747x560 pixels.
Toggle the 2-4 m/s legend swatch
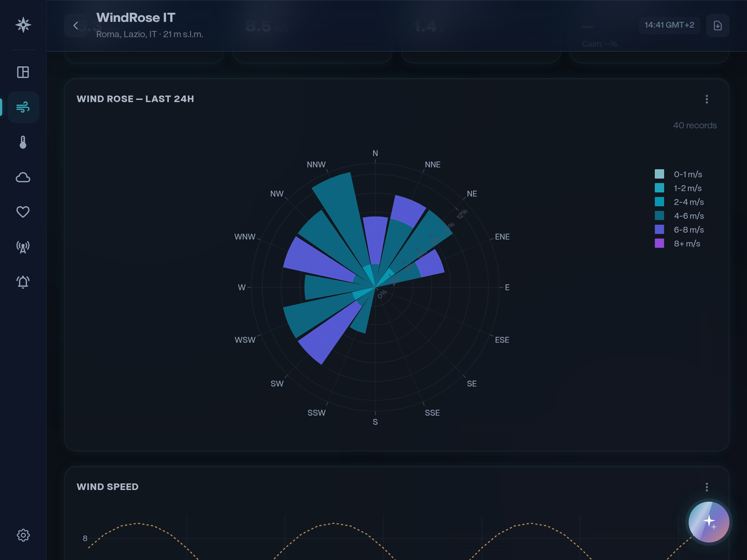click(659, 202)
